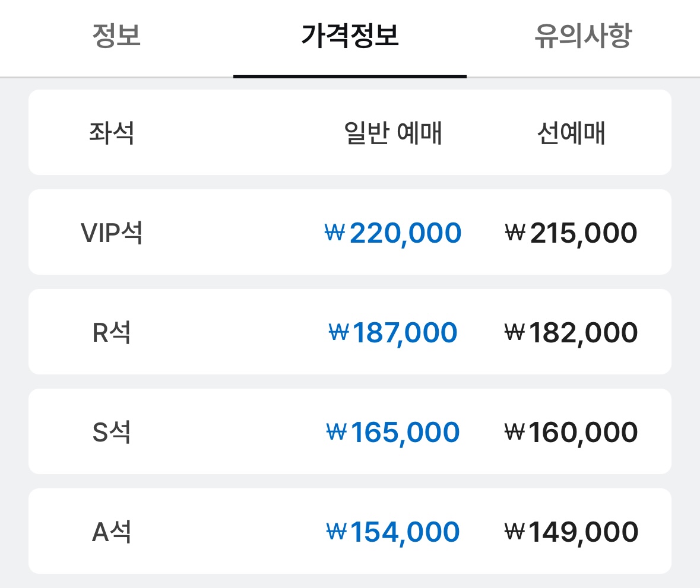Click the blue ₩220,000 general price

click(393, 233)
